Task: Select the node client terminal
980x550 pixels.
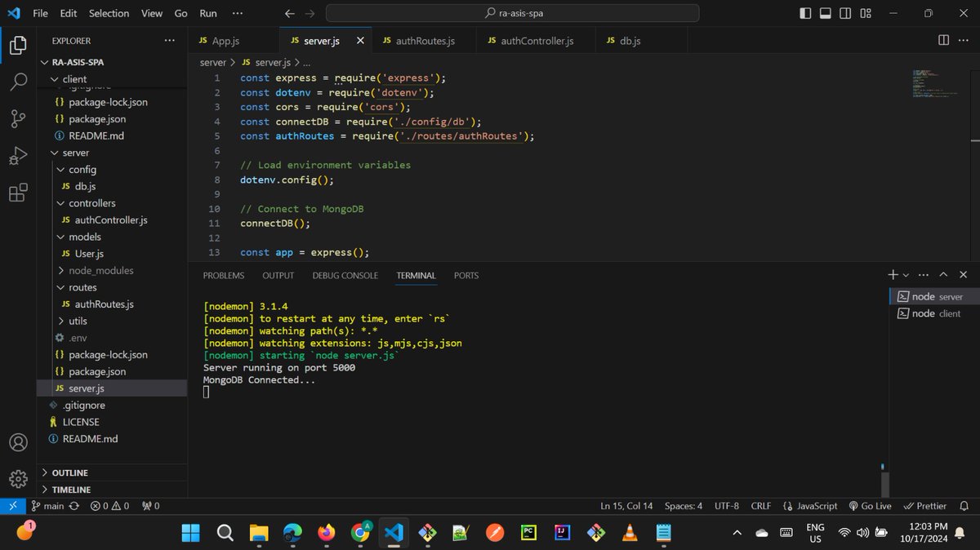Action: (x=933, y=313)
